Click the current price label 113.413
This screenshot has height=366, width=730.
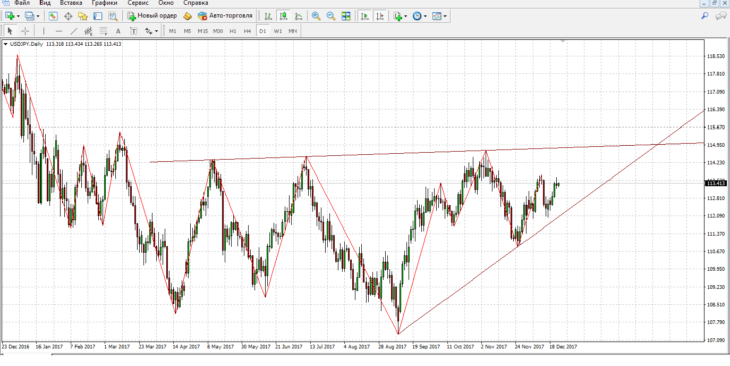pos(716,183)
